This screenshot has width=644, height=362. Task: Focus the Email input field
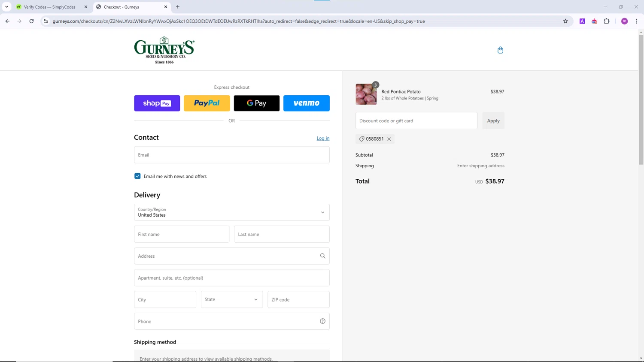[x=232, y=155]
